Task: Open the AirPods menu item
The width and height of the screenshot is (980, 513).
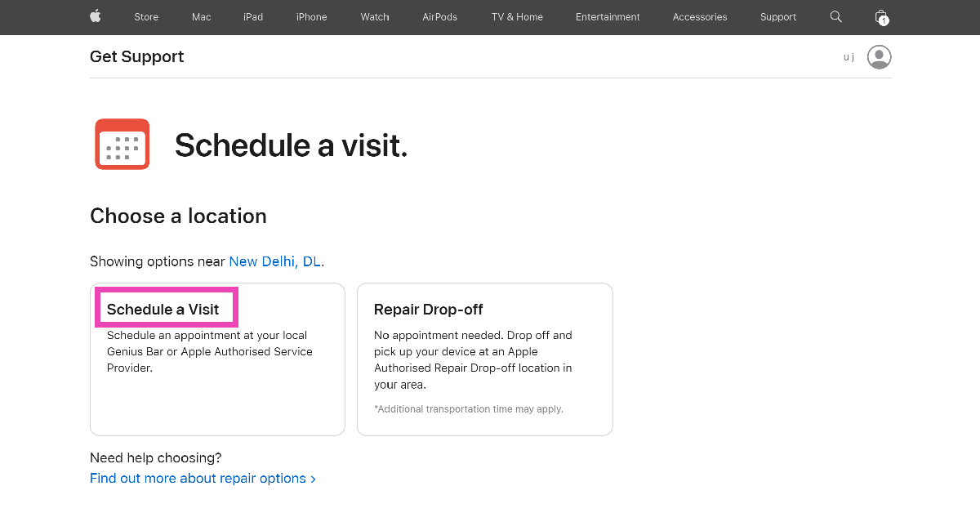Action: (x=440, y=17)
